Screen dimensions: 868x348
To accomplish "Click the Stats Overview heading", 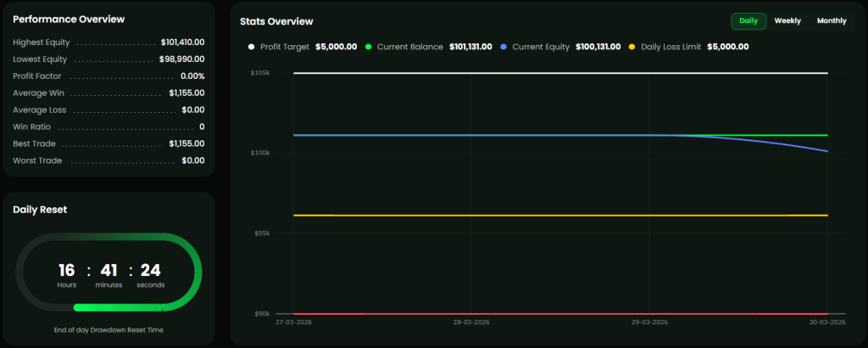I will [x=276, y=21].
